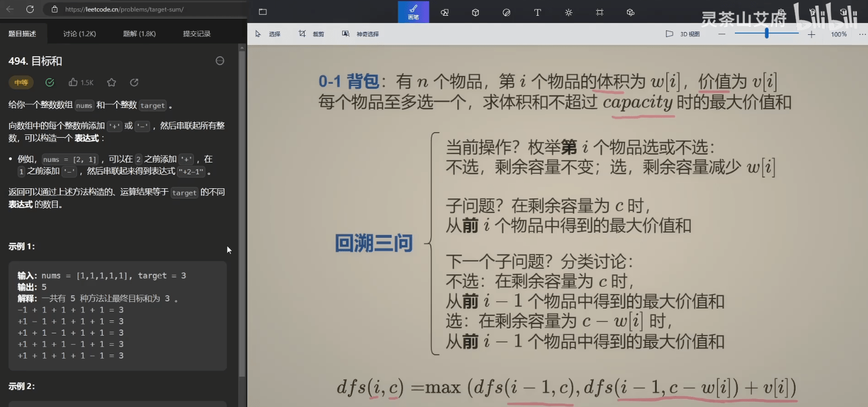The height and width of the screenshot is (407, 868).
Task: Open the Effects tool
Action: point(569,12)
